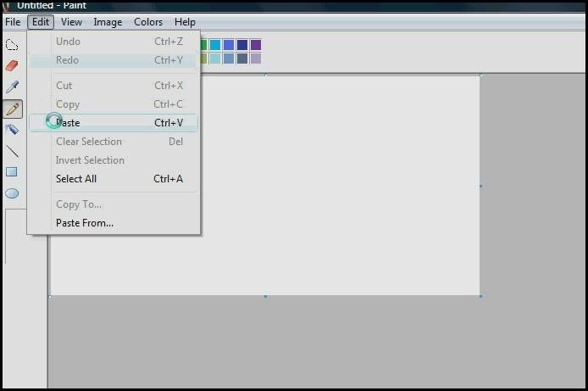Image resolution: width=588 pixels, height=391 pixels.
Task: Choose Redo in the Edit menu
Action: 114,60
